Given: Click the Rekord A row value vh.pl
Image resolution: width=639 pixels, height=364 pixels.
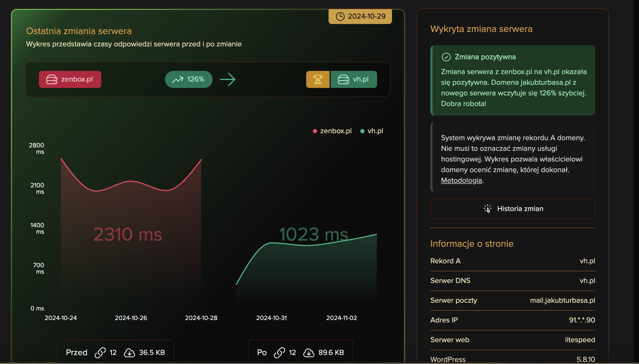Looking at the screenshot, I should (587, 261).
